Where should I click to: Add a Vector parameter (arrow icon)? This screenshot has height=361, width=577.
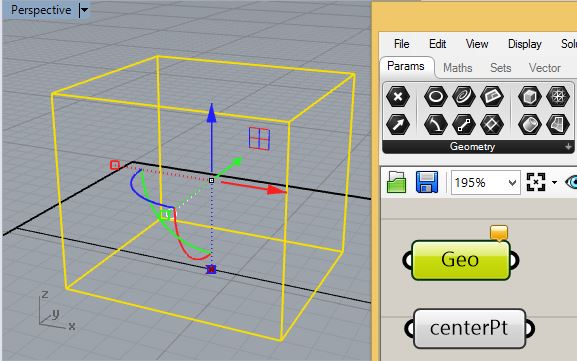pyautogui.click(x=398, y=124)
